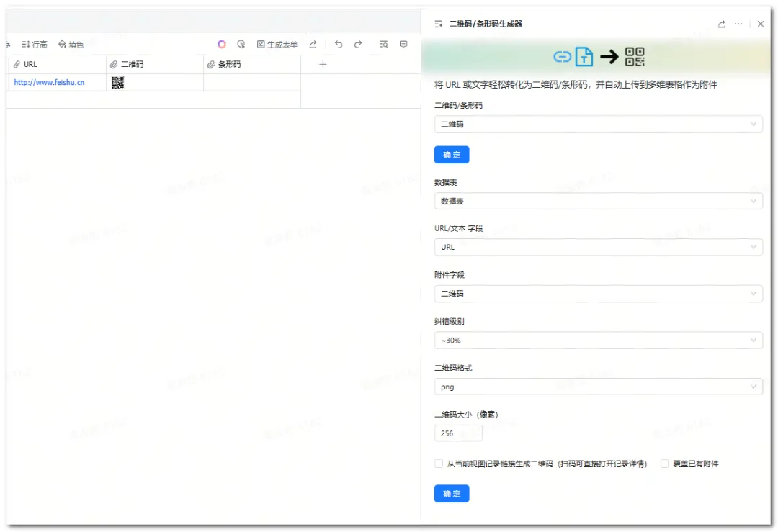
Task: Open the plugin more options menu
Action: [x=738, y=24]
